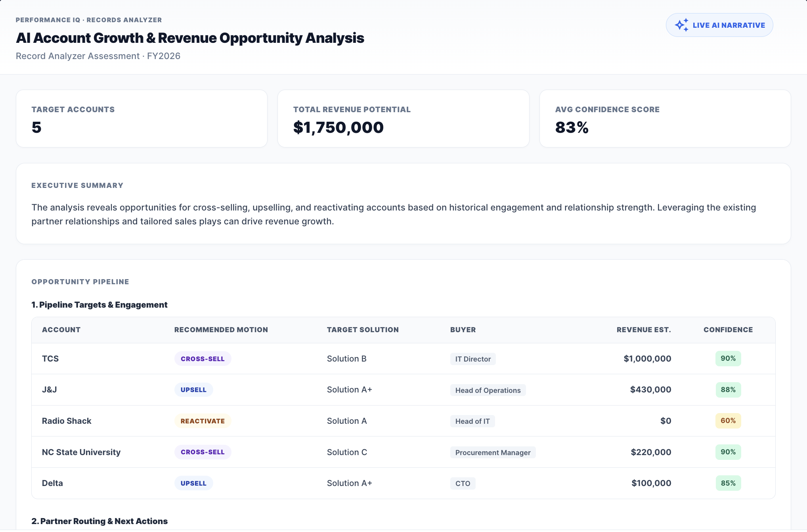This screenshot has width=807, height=532.
Task: Click the IT Director buyer tag
Action: click(473, 359)
